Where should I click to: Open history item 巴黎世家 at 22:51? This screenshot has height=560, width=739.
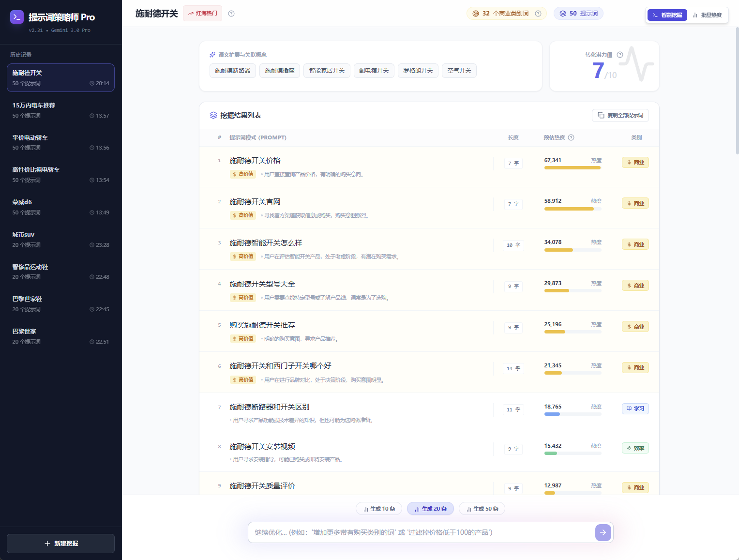coord(60,336)
